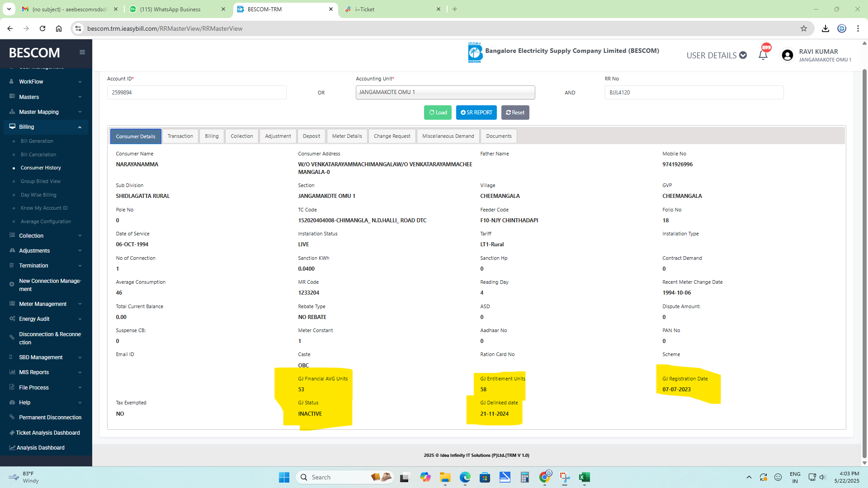868x488 pixels.
Task: Click the Reset button
Action: [x=515, y=113]
